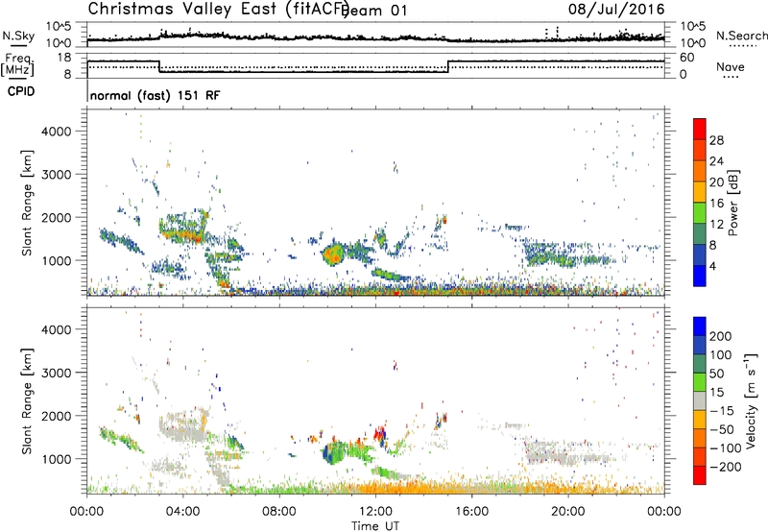The height and width of the screenshot is (532, 768).
Task: Click the 'Power [dB]' colorbar label
Action: click(x=732, y=203)
